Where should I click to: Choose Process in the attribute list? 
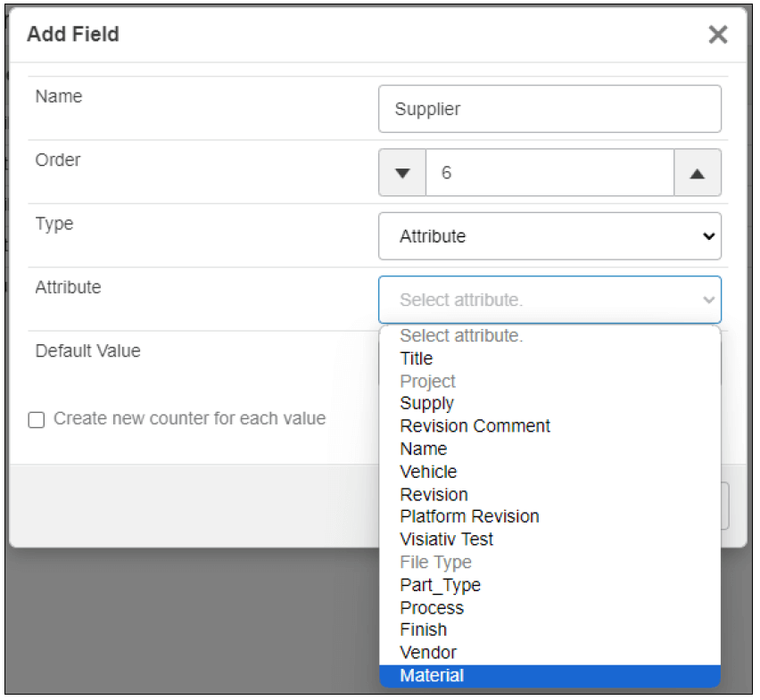click(x=432, y=608)
